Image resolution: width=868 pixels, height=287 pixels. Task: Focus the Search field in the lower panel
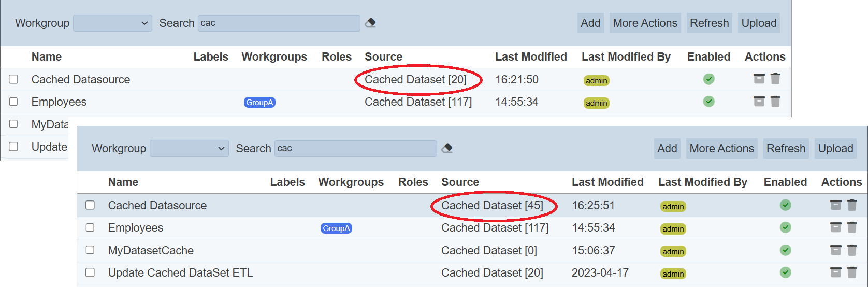355,149
